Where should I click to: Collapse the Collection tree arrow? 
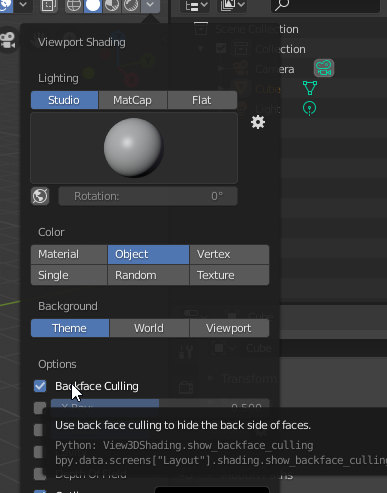point(200,49)
